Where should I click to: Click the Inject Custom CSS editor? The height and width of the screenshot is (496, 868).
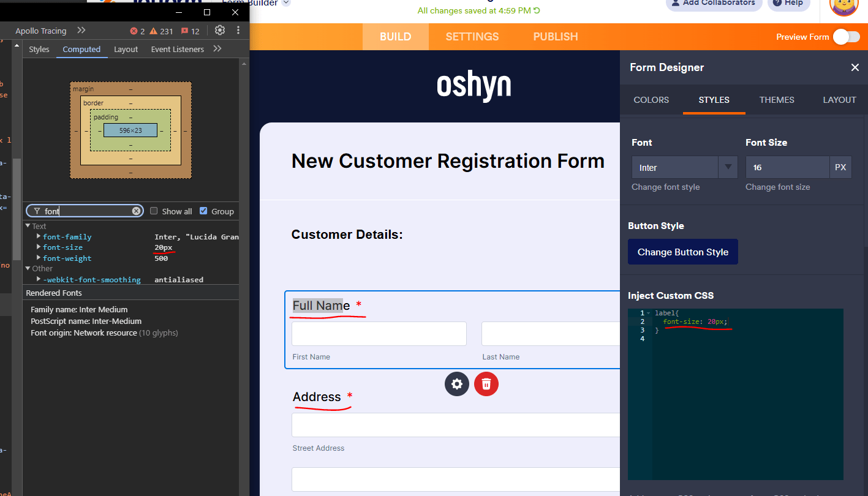[x=736, y=394]
